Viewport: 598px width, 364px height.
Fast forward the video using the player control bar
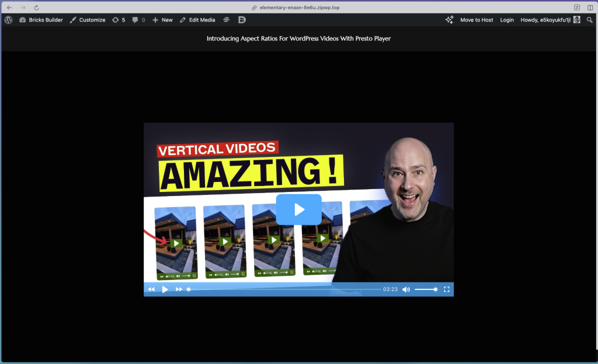tap(179, 289)
